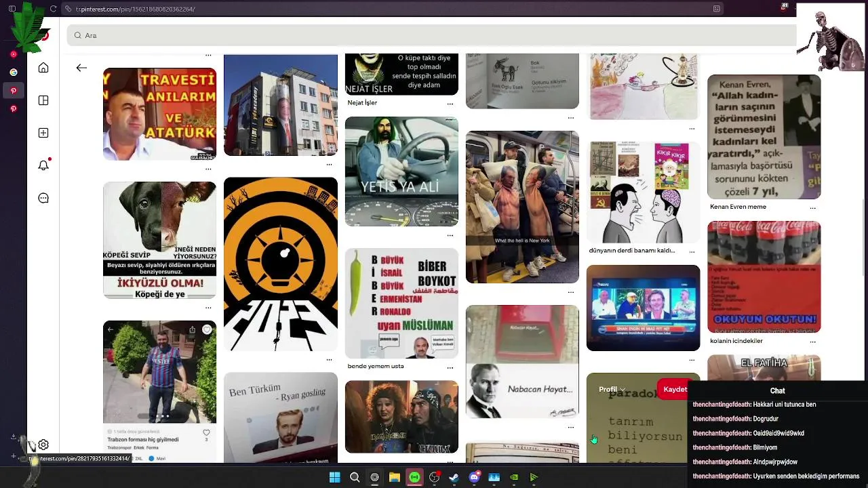
Task: Open the Coca-Cola Okuyun Okutun pin
Action: click(x=764, y=277)
